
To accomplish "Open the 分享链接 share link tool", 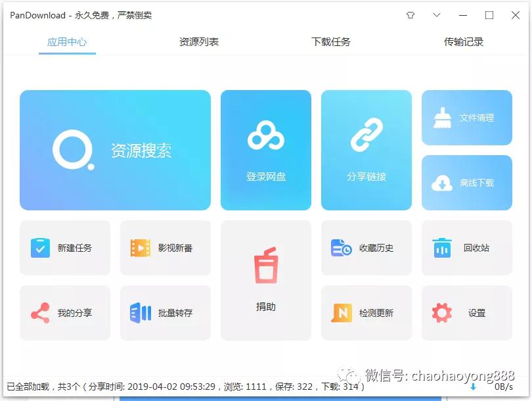I will [x=366, y=150].
